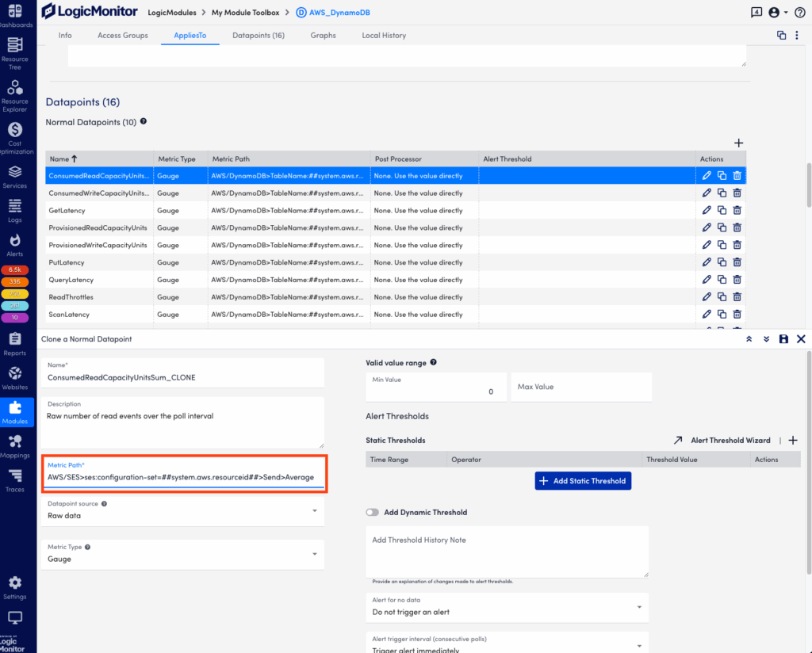Go to LogicModules breadcrumb
This screenshot has height=653, width=812.
(172, 13)
